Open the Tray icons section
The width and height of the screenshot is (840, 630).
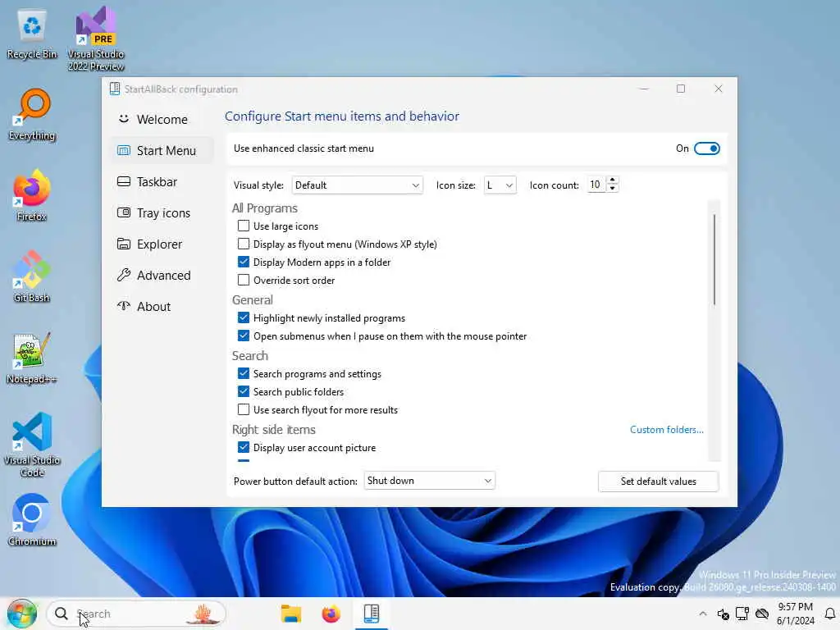pyautogui.click(x=162, y=212)
